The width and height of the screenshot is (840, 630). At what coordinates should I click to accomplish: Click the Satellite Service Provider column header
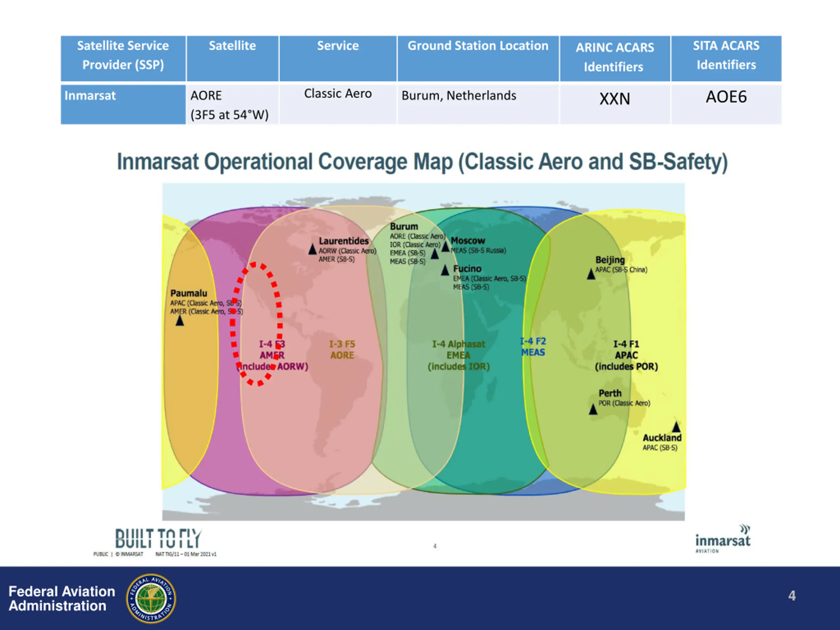123,58
